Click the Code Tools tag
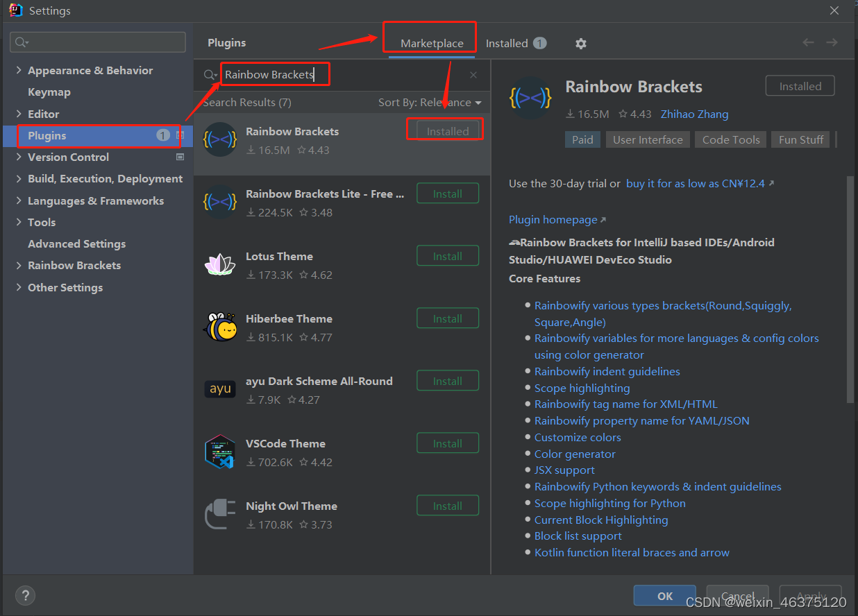The image size is (858, 616). click(x=731, y=139)
